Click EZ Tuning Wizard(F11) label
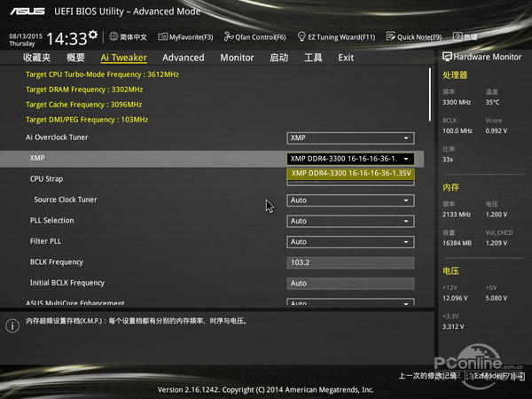 [341, 37]
